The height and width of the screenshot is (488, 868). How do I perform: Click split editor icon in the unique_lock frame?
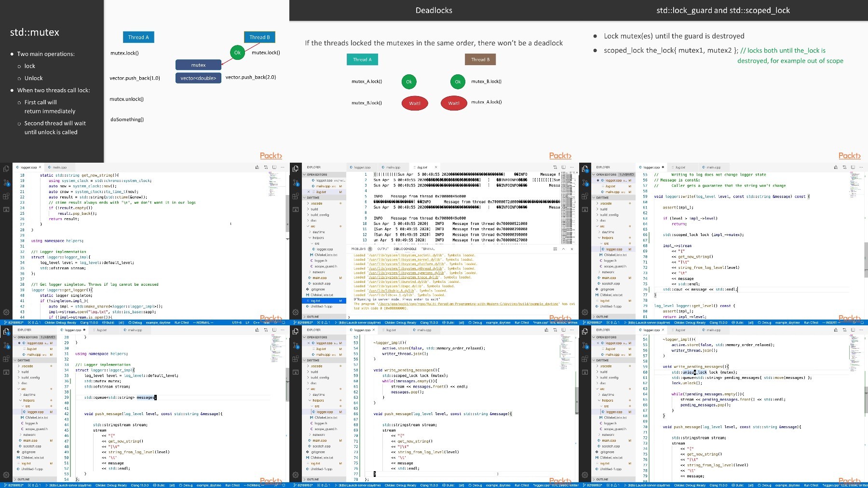point(853,330)
